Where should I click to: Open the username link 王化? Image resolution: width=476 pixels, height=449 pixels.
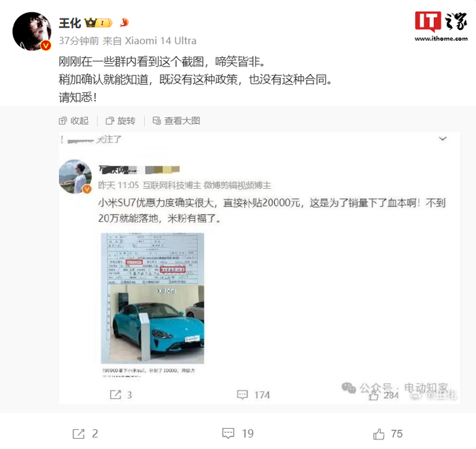(70, 23)
